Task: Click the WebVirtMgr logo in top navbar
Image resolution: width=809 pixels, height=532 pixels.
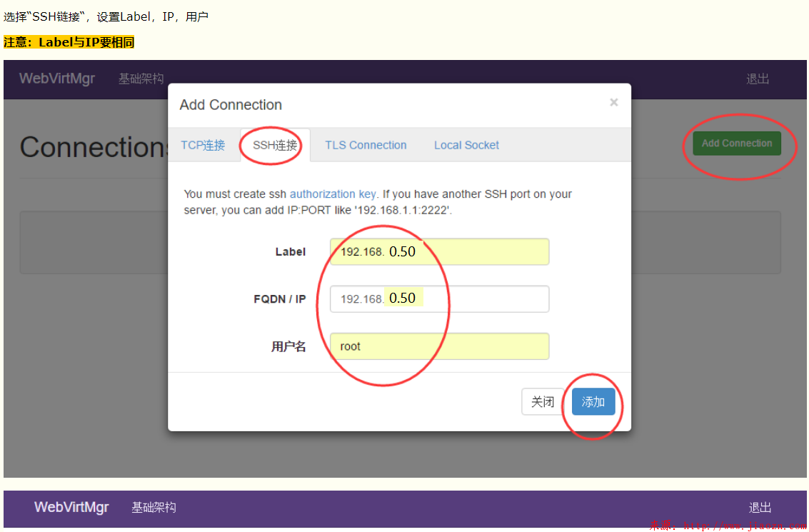Action: click(57, 79)
